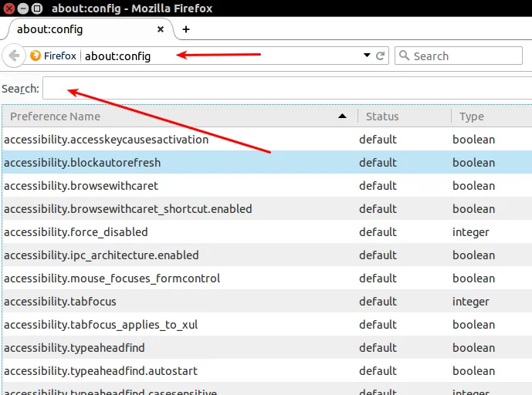The width and height of the screenshot is (532, 395).
Task: Toggle sort arrow on Preference Name column
Action: (342, 116)
